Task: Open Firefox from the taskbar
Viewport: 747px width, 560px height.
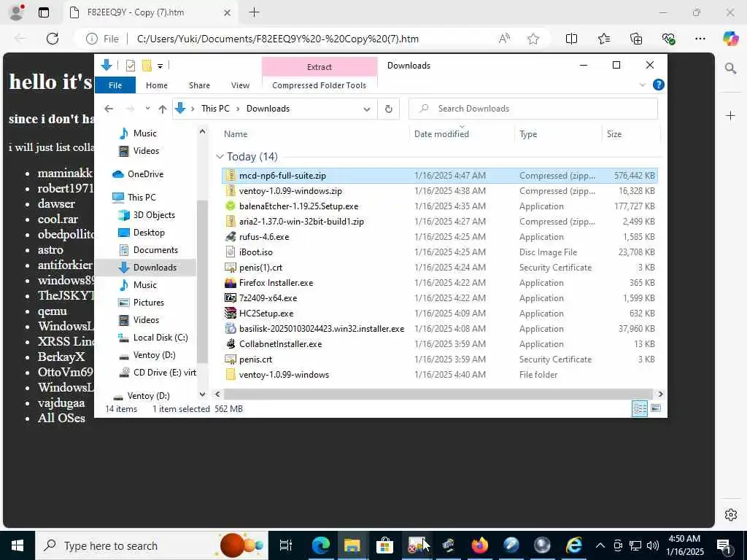Action: pyautogui.click(x=479, y=545)
